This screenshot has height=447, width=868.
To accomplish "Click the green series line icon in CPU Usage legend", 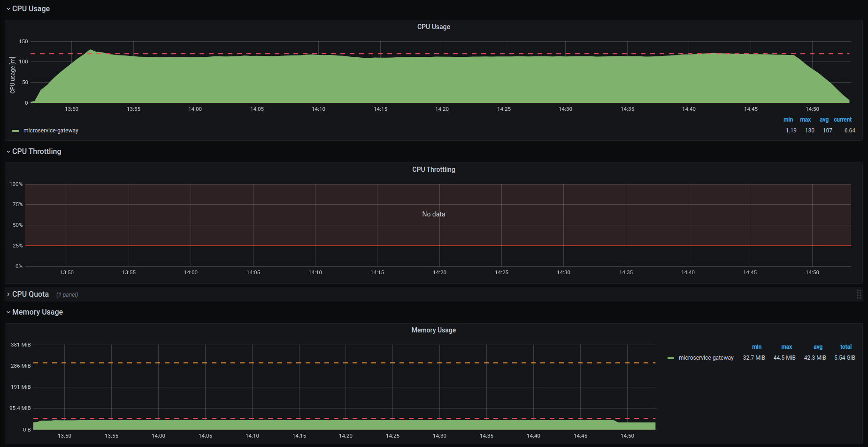I will [15, 131].
